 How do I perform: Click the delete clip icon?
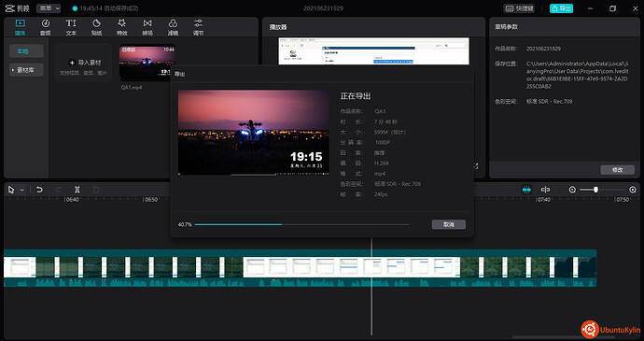[96, 190]
